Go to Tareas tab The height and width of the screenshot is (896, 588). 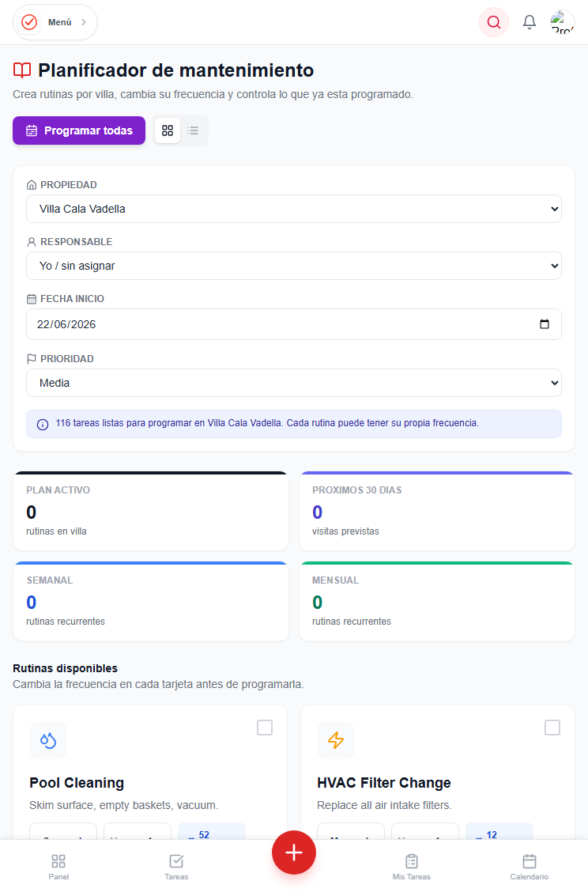(x=176, y=867)
